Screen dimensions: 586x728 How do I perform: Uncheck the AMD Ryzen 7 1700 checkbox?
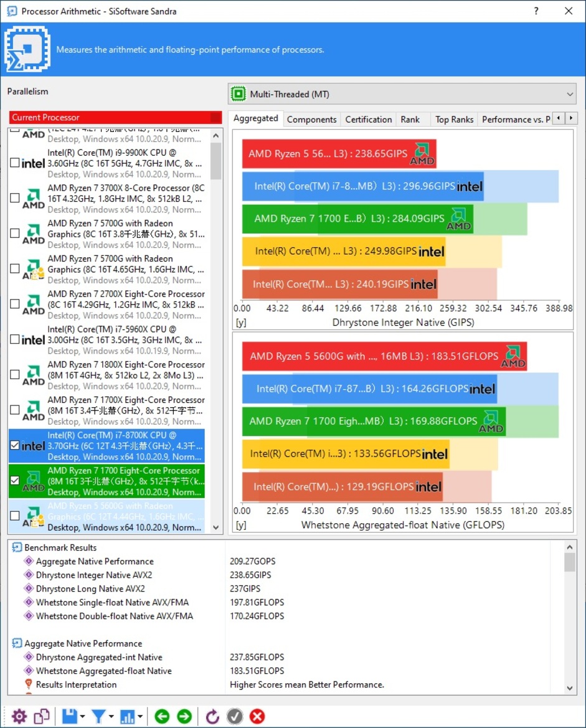[x=15, y=481]
